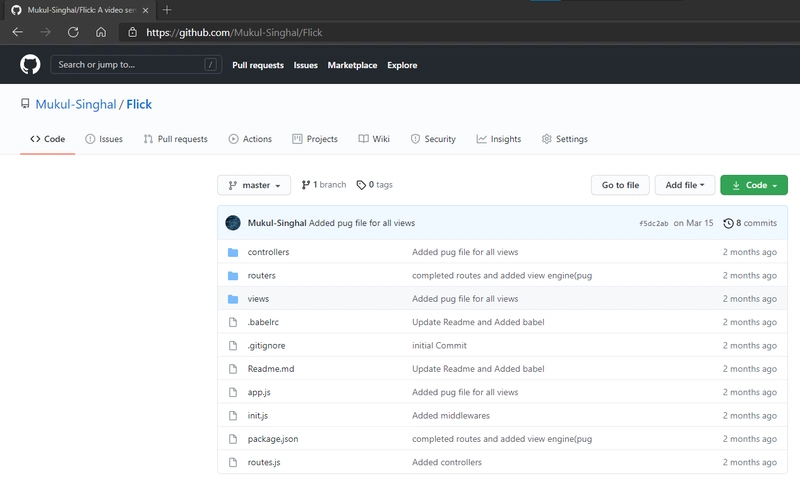The height and width of the screenshot is (481, 800).
Task: Open Marketplace from the top navigation
Action: click(352, 65)
